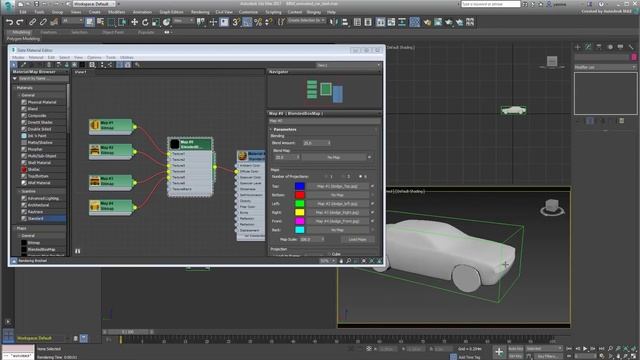Click the Top blue color swatch
640x360 pixels.
pos(300,186)
